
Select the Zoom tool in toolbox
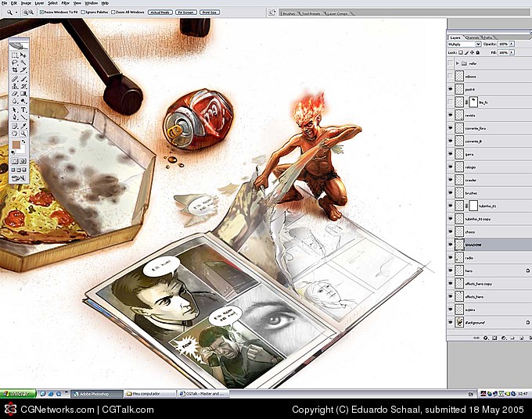coord(23,134)
